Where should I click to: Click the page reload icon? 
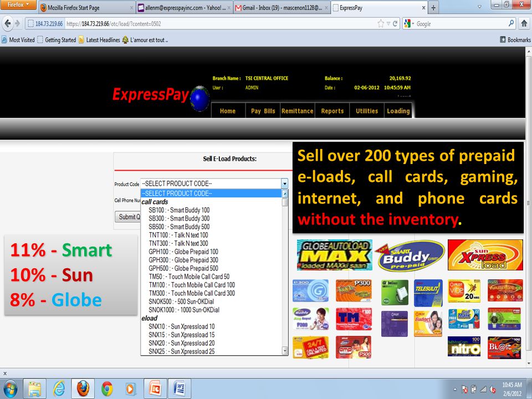click(x=395, y=24)
